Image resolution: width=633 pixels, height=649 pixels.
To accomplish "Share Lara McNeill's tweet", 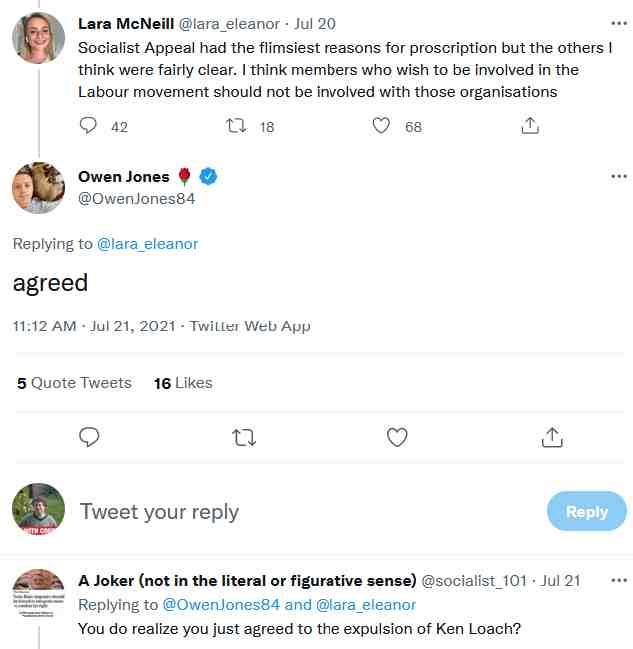I will 530,126.
